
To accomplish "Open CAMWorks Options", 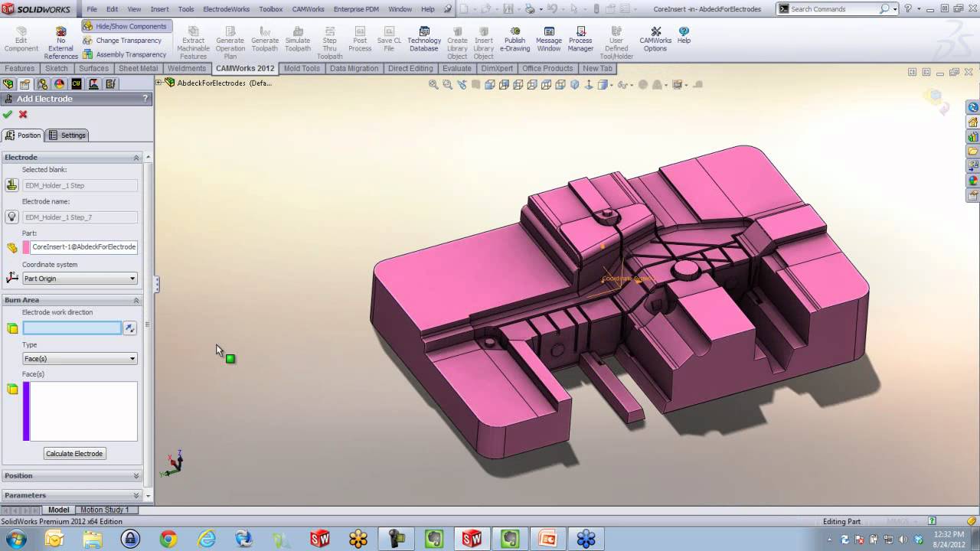I will [x=655, y=40].
